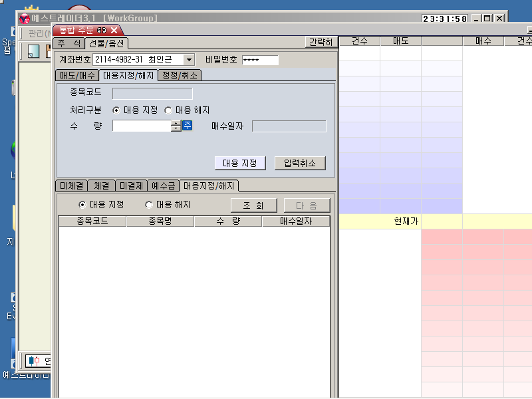Select upper 대용 해지 radio in 처리구분
The height and width of the screenshot is (399, 532).
[168, 110]
